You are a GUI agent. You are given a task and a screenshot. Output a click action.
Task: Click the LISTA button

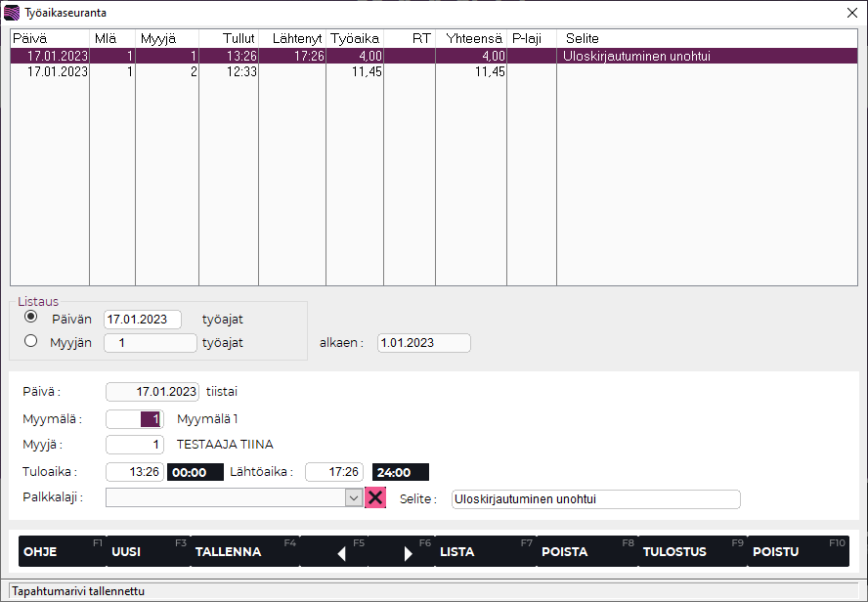457,551
